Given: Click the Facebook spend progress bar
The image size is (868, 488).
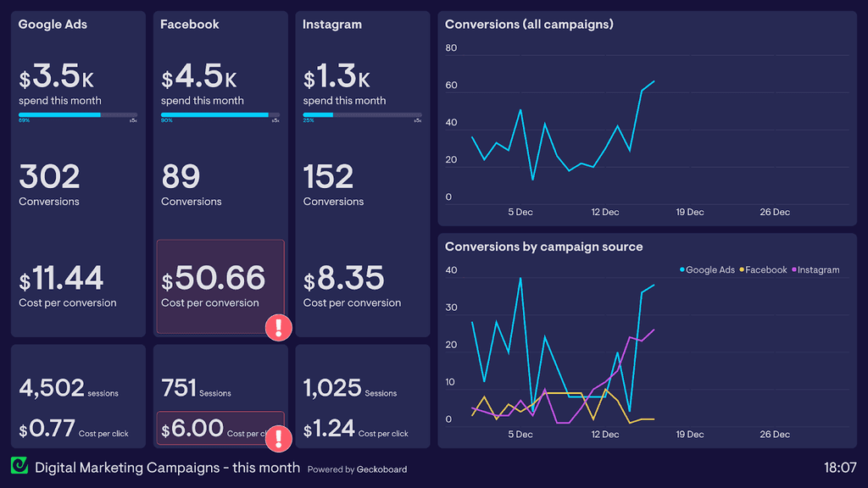Looking at the screenshot, I should [220, 115].
